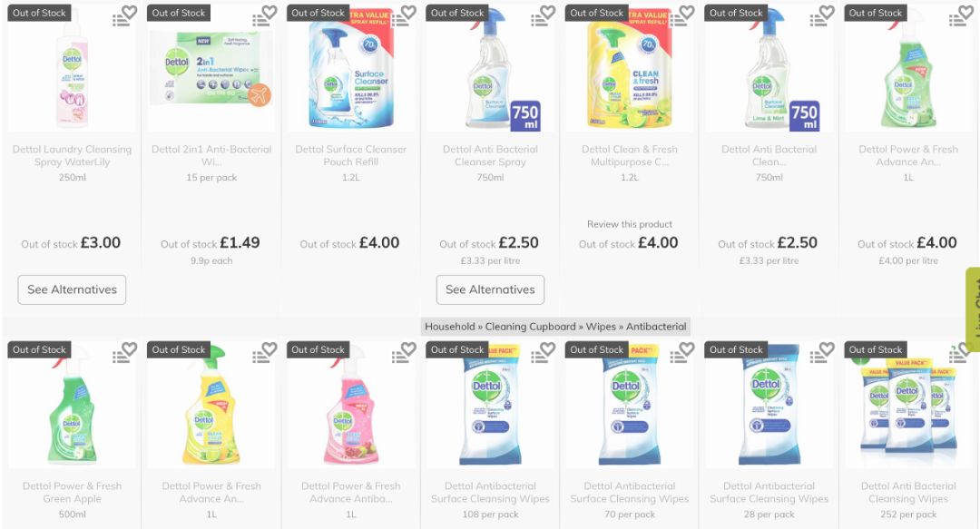Add pink Power & Fresh spray to list
This screenshot has width=980, height=529.
(398, 358)
